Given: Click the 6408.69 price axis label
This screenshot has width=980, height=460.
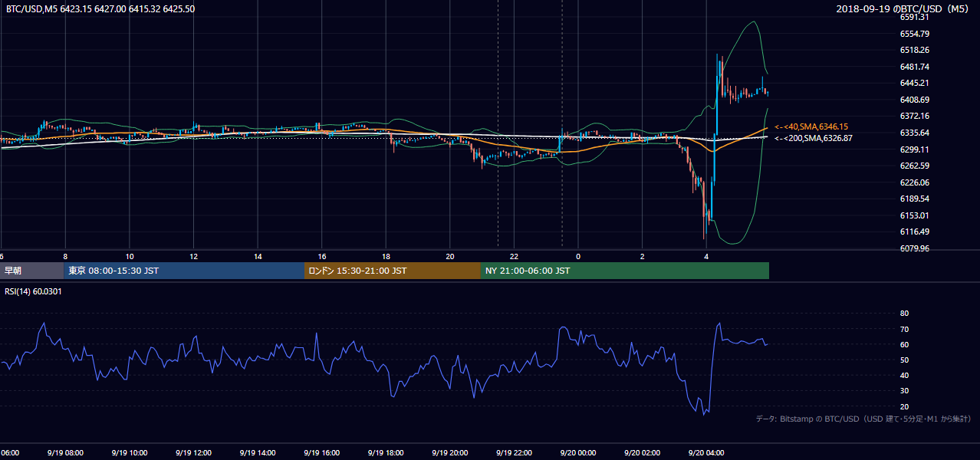Looking at the screenshot, I should (915, 100).
